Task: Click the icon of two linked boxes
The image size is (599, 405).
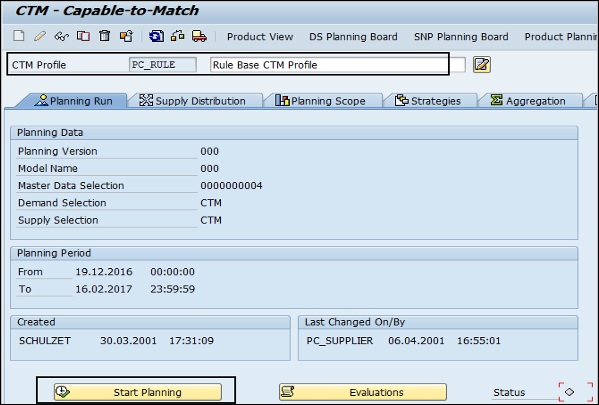Action: (x=178, y=36)
